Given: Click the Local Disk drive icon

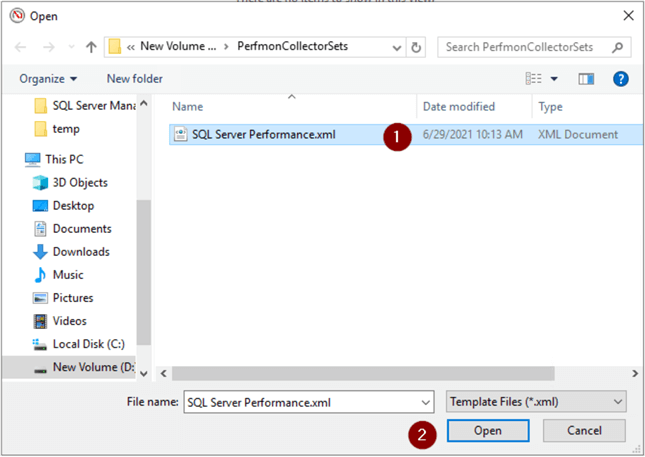Looking at the screenshot, I should [x=40, y=344].
